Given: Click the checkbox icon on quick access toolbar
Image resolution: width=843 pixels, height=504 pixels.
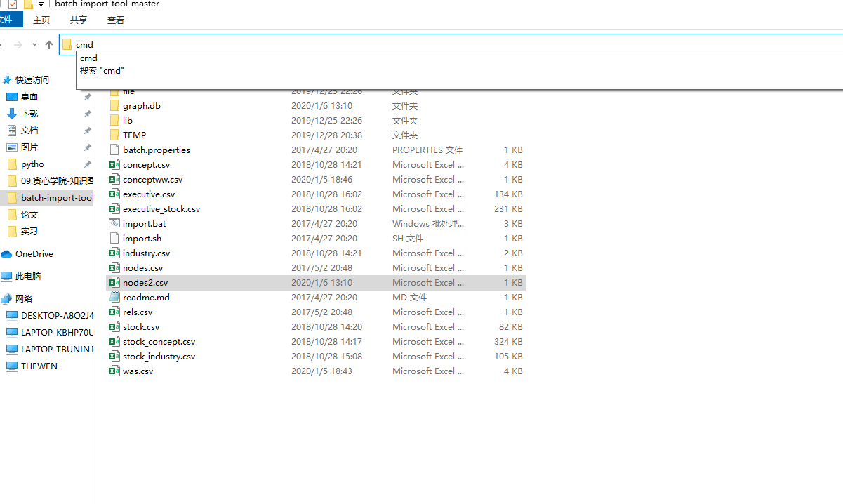Looking at the screenshot, I should tap(12, 4).
